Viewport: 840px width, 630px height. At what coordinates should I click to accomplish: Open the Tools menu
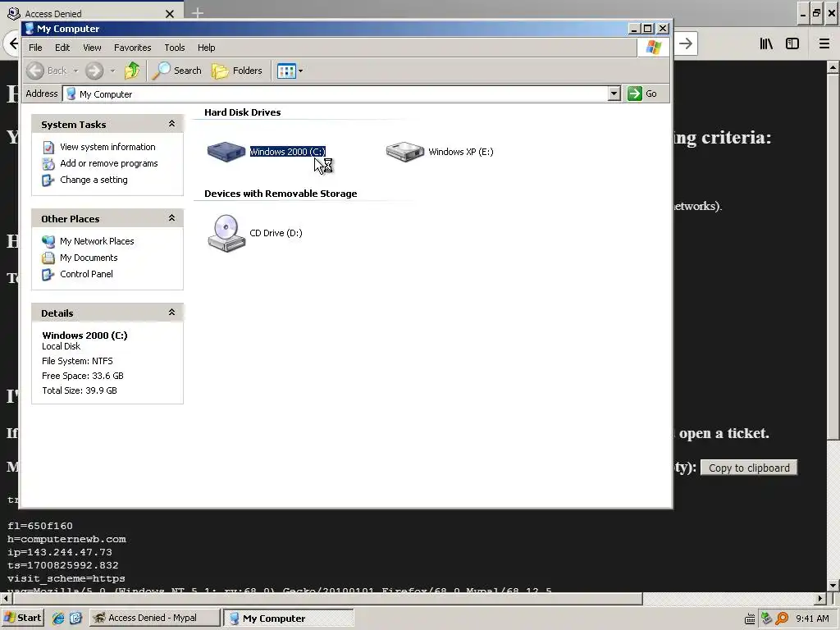175,48
